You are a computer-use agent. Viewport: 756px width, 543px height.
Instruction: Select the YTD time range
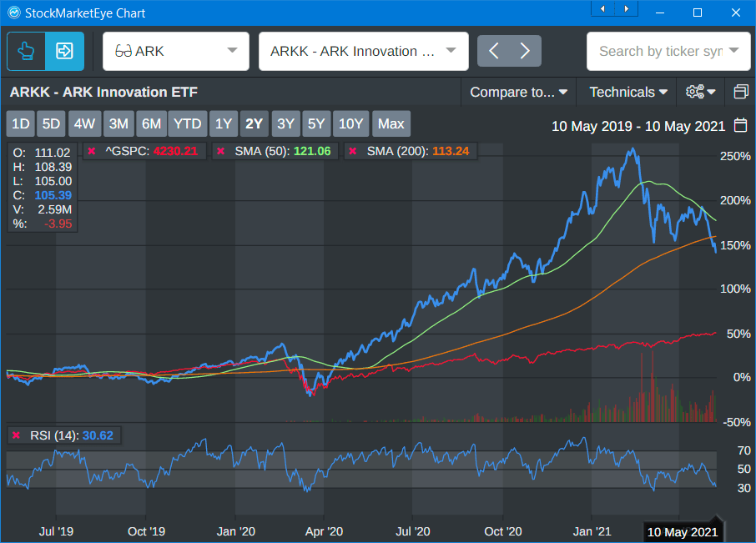[x=187, y=124]
